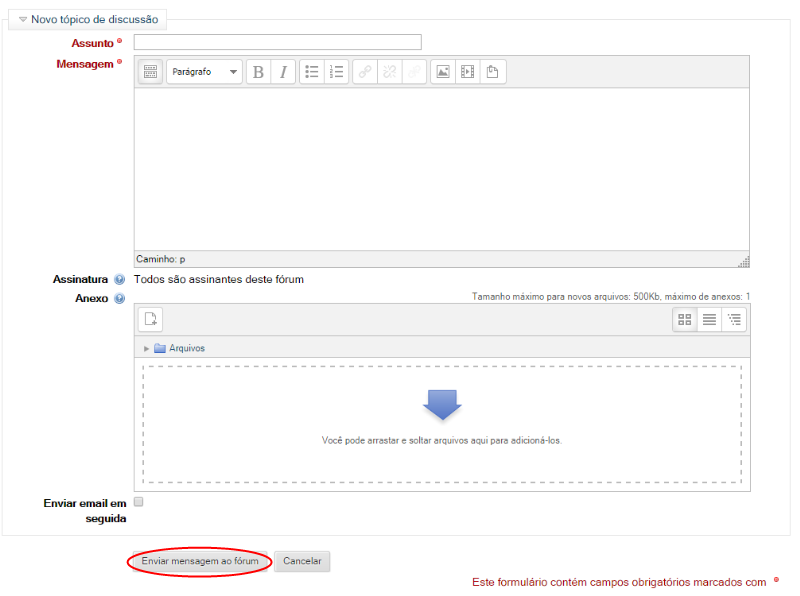Switch attachments to detailed list view
The image size is (800, 596).
point(709,320)
